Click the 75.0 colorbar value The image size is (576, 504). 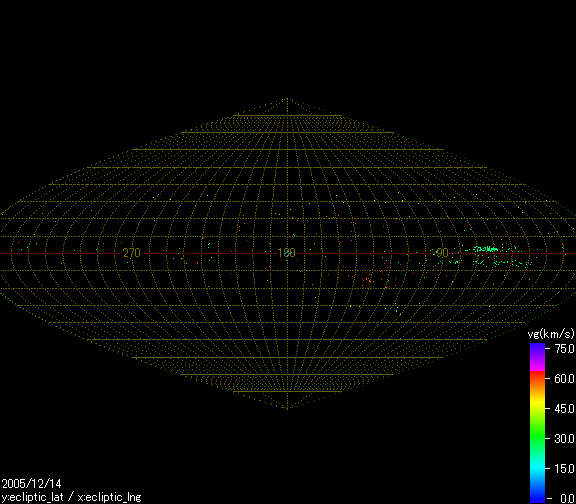point(565,349)
